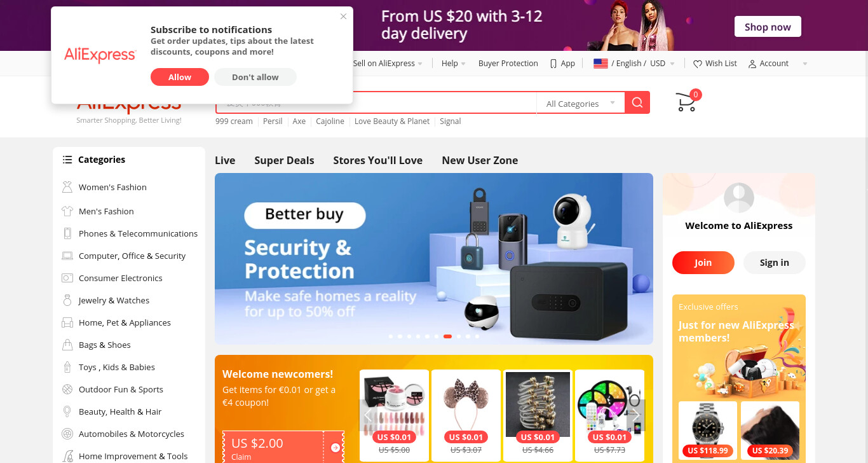Open the Help dropdown menu
868x463 pixels.
click(x=454, y=64)
